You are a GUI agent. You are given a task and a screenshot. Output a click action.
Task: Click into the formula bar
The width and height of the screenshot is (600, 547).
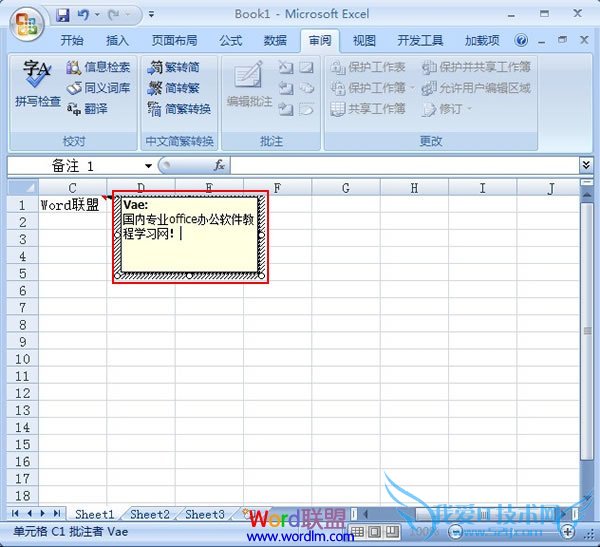pos(405,166)
